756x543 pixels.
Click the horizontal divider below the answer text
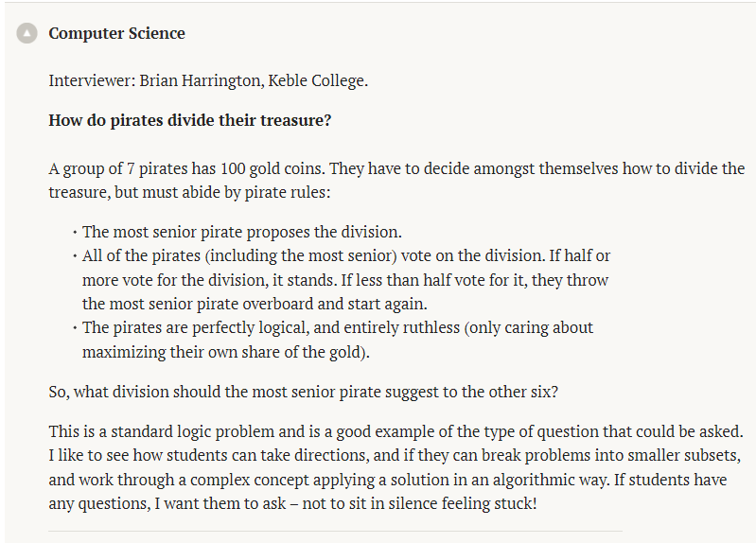(335, 532)
